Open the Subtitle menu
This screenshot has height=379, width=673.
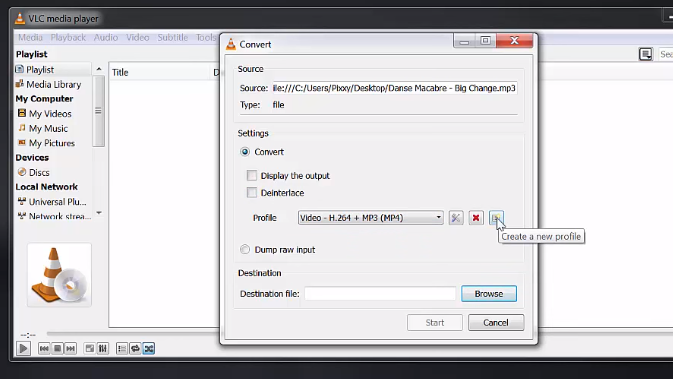173,37
